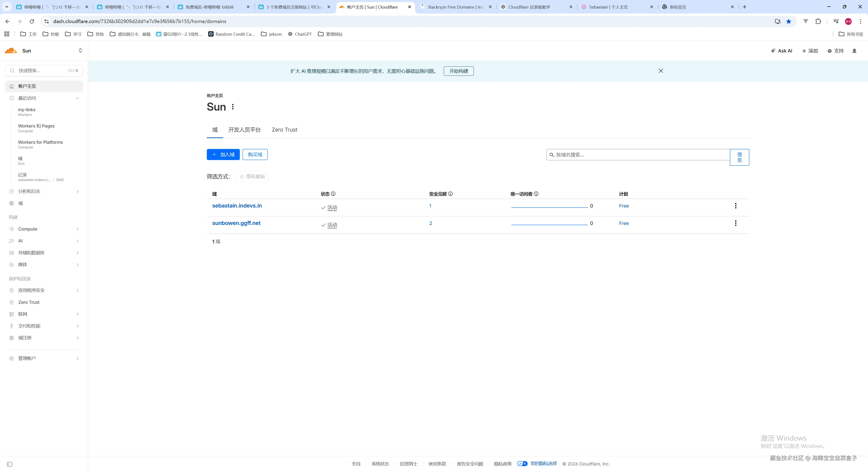
Task: Dismiss the AI inference banner
Action: 661,71
